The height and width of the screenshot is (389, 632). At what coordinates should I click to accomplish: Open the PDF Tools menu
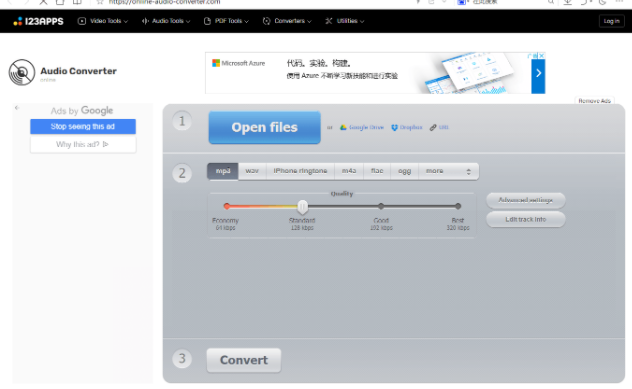226,21
